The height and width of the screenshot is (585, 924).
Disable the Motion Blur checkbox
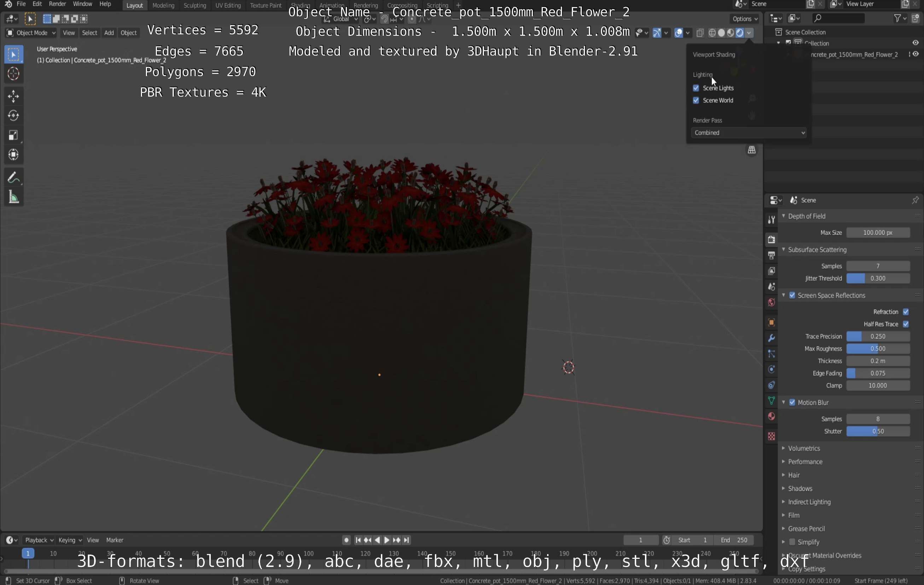coord(792,402)
